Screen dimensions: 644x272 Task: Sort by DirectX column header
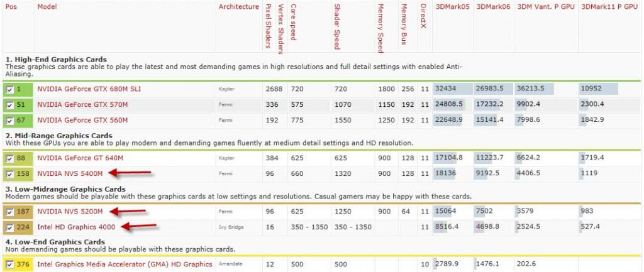pyautogui.click(x=423, y=16)
